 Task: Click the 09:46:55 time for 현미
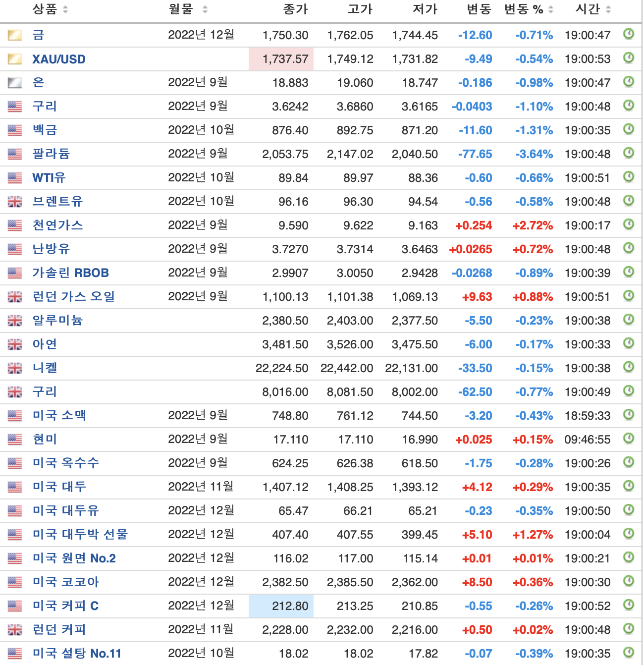pyautogui.click(x=588, y=440)
